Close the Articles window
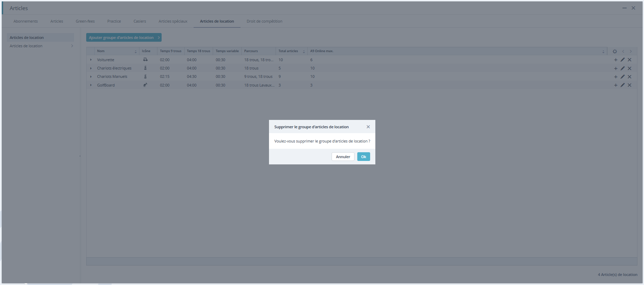644x285 pixels. click(634, 8)
